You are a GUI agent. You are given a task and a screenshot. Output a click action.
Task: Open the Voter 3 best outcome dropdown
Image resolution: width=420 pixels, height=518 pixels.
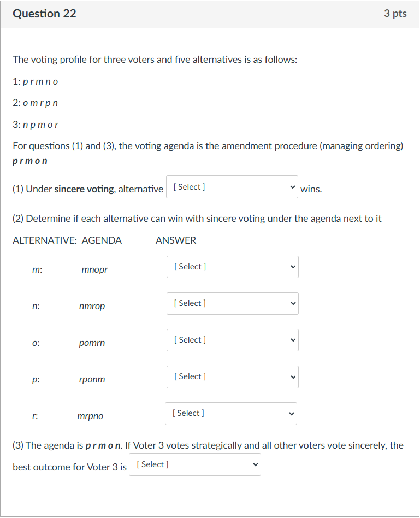(194, 464)
